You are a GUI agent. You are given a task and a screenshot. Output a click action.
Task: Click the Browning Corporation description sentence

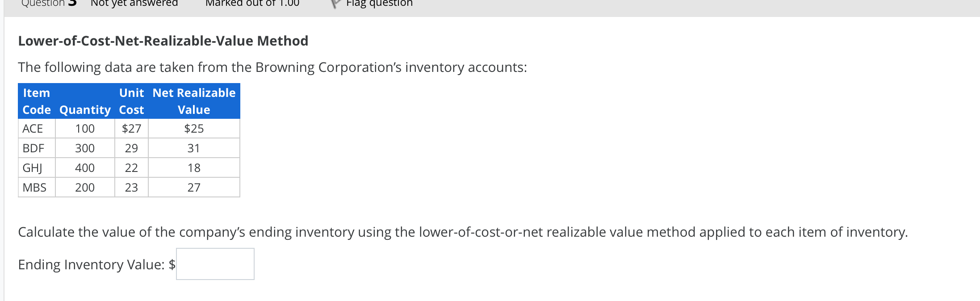click(x=272, y=67)
